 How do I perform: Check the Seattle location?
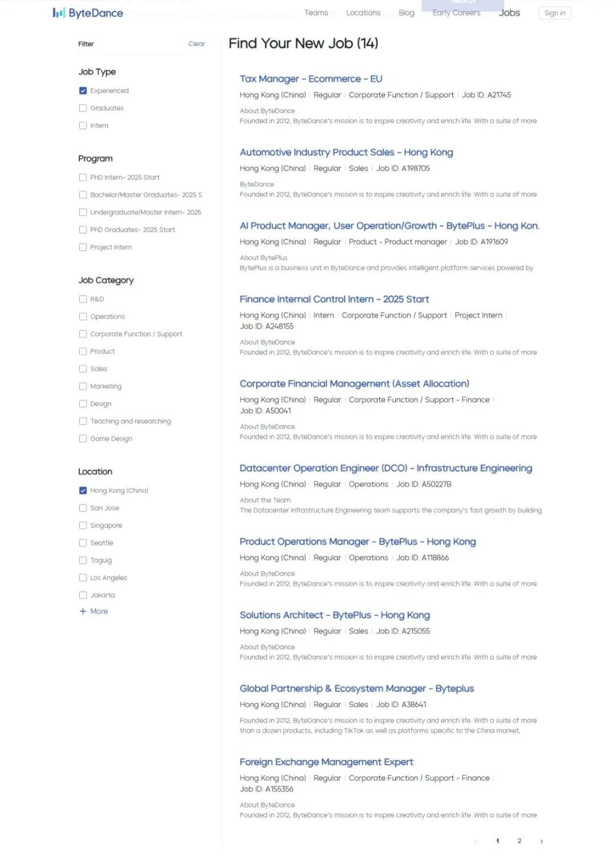(83, 543)
